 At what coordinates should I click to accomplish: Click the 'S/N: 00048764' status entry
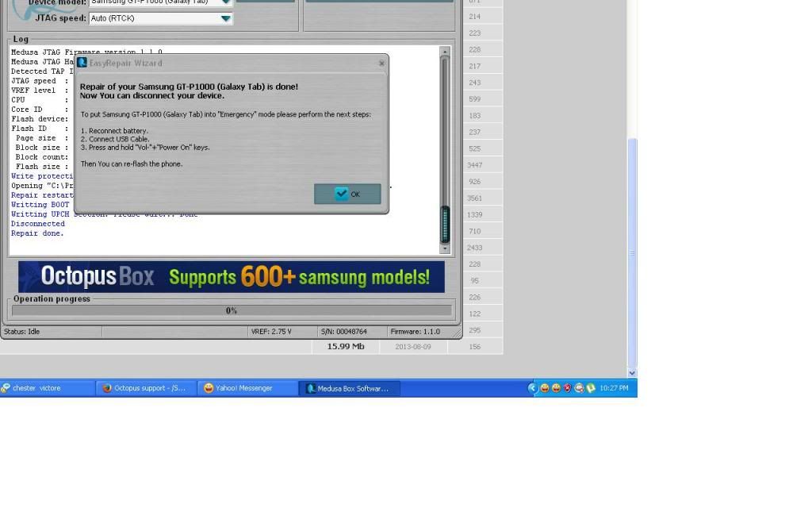(x=344, y=332)
